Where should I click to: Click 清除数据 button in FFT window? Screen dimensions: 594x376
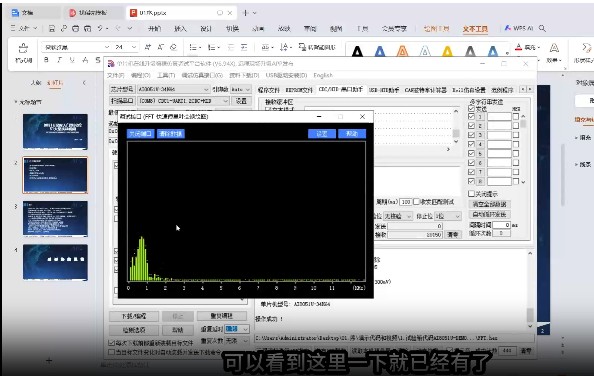[x=171, y=134]
